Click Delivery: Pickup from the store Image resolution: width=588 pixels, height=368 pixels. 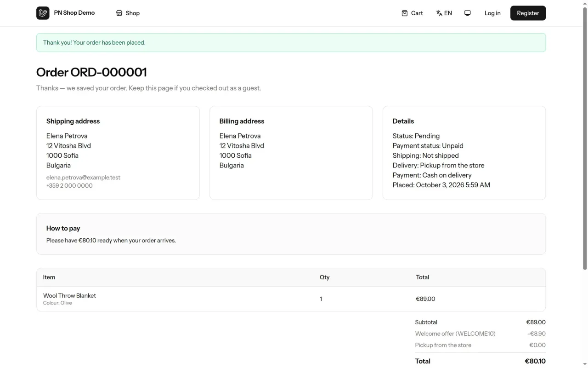[x=438, y=165]
